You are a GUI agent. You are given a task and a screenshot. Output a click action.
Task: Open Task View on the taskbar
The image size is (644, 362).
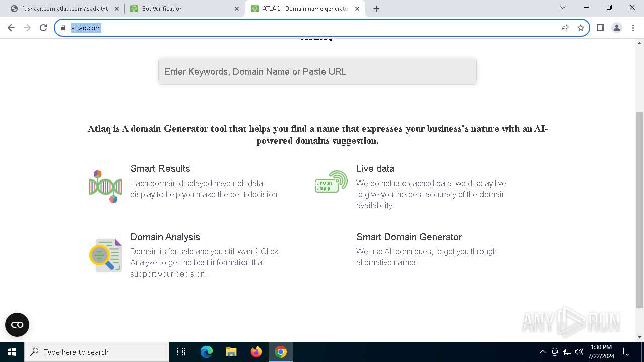[181, 352]
